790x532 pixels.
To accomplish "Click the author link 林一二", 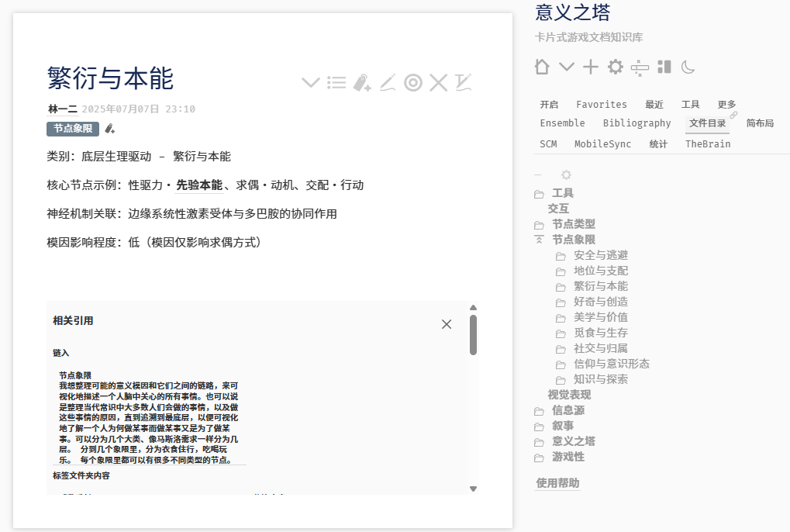I will pos(63,109).
